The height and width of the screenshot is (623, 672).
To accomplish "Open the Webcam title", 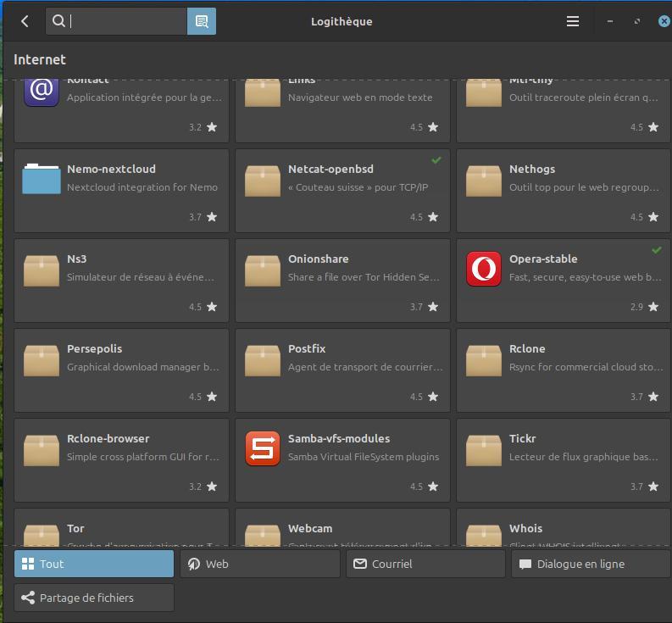I will pos(310,528).
